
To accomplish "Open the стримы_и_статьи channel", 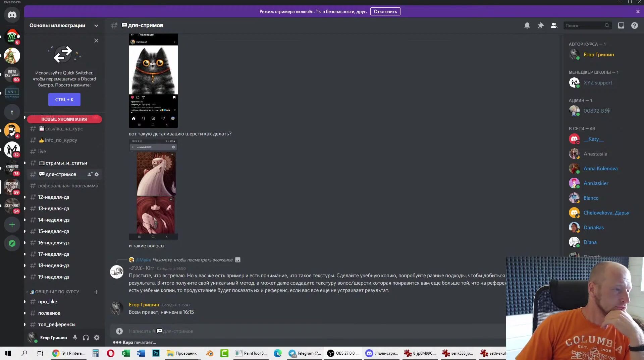I will click(x=64, y=163).
